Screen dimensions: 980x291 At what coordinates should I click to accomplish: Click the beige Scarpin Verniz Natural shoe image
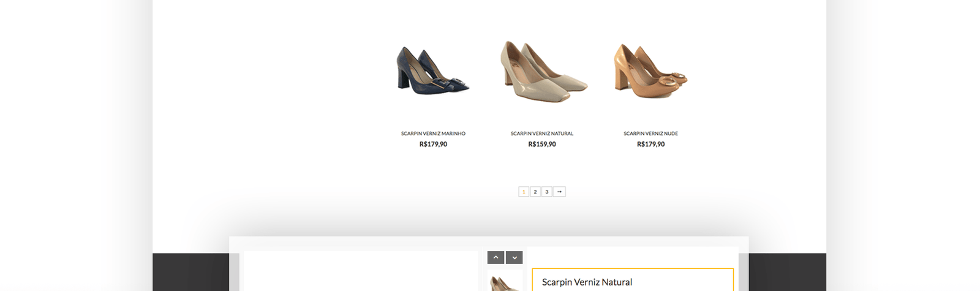click(x=542, y=69)
